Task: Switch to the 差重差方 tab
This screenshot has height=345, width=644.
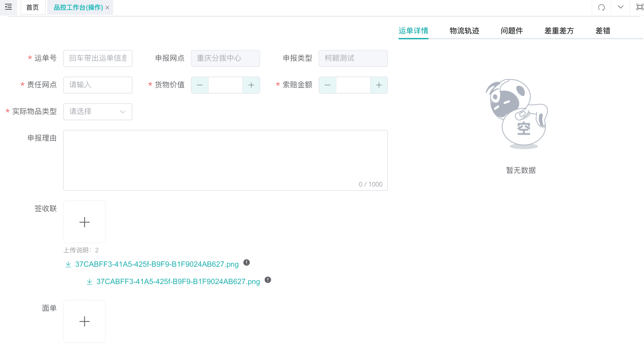Action: [559, 31]
